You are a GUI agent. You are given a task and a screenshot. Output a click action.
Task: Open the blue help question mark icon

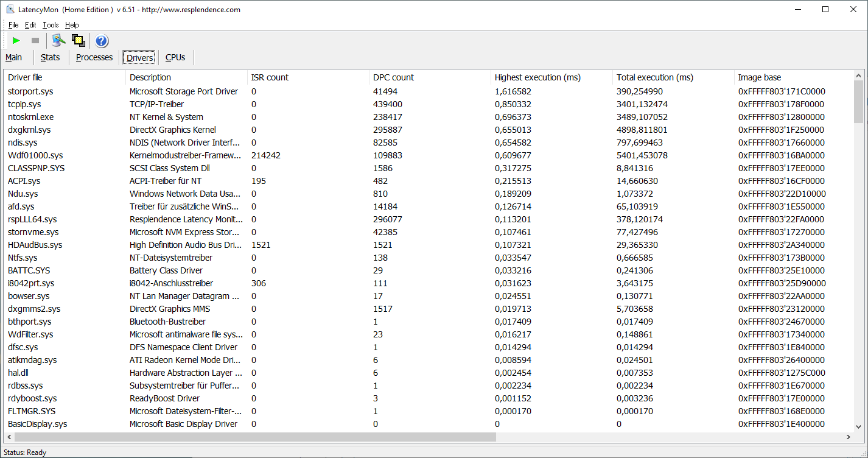point(102,41)
